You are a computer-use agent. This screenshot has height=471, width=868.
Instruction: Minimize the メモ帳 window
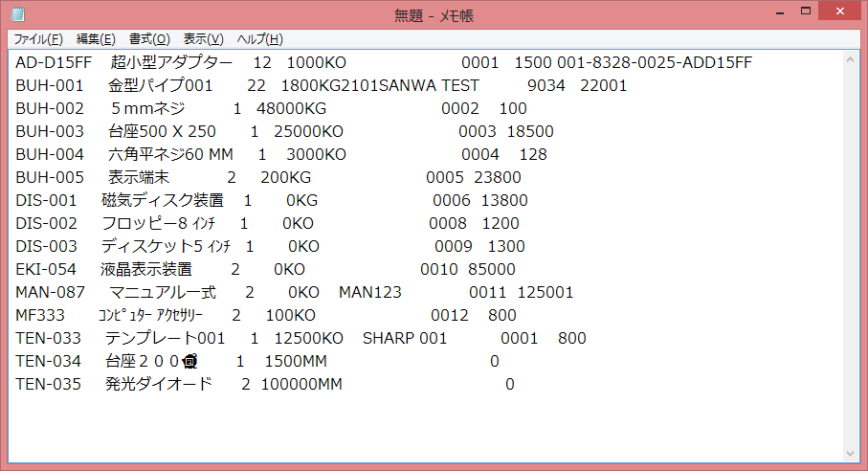pyautogui.click(x=761, y=11)
